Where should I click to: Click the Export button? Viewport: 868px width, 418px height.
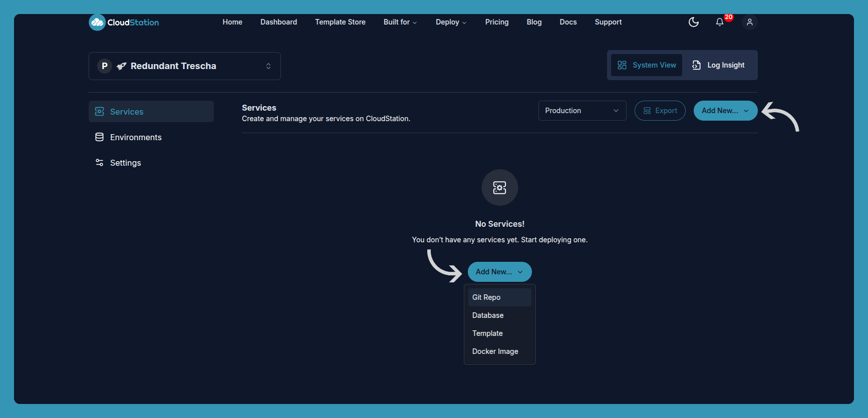tap(660, 111)
